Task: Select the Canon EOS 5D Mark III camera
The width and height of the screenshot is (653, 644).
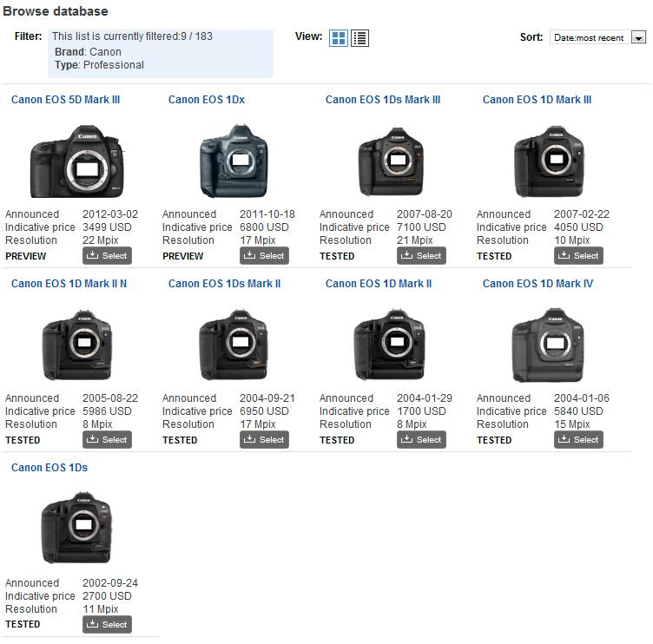Action: coord(107,255)
